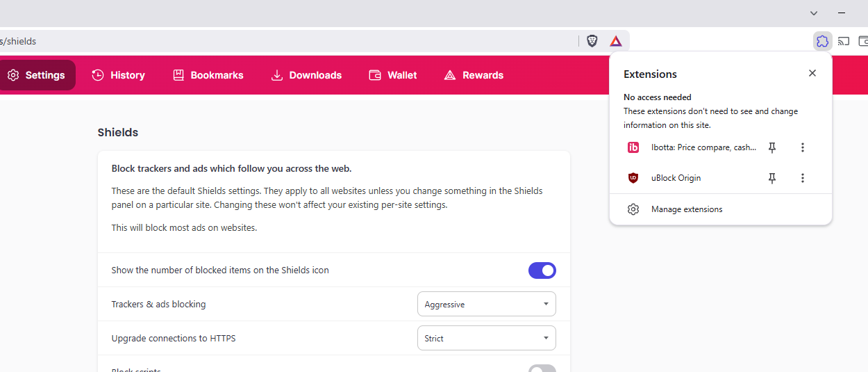
Task: Enable the Block scripts toggle
Action: tap(542, 369)
